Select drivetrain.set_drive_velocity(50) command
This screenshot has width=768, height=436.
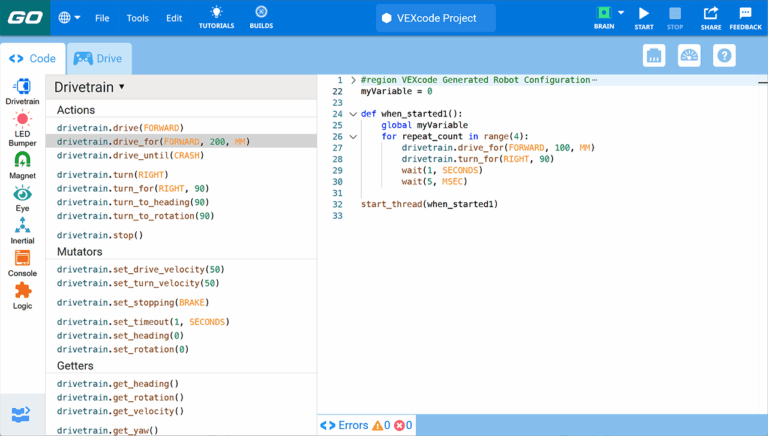tap(141, 269)
